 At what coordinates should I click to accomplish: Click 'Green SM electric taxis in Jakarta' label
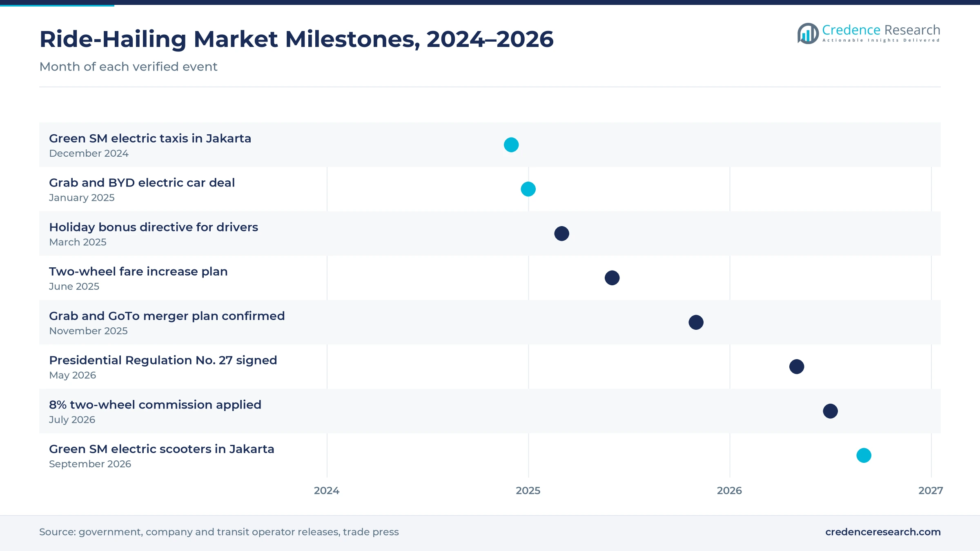150,138
